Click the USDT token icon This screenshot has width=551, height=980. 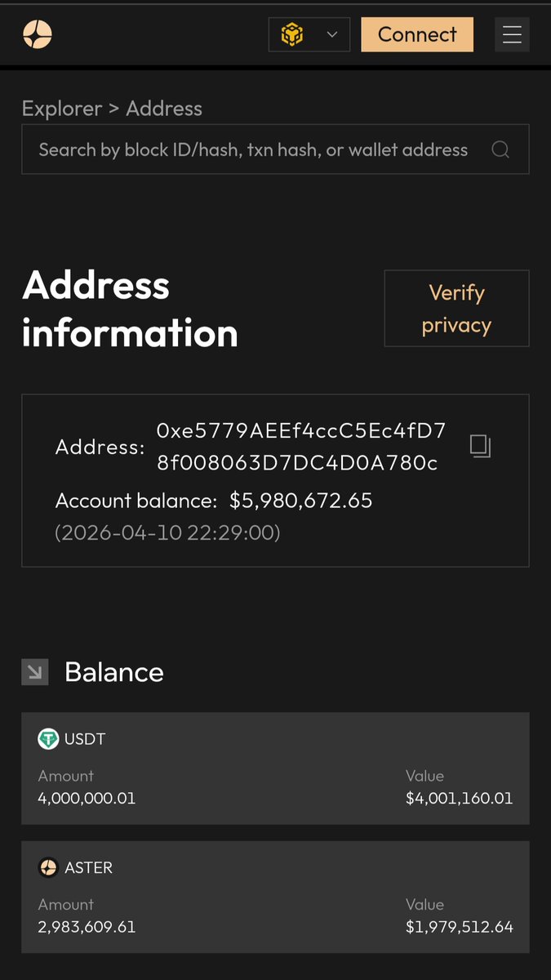48,739
